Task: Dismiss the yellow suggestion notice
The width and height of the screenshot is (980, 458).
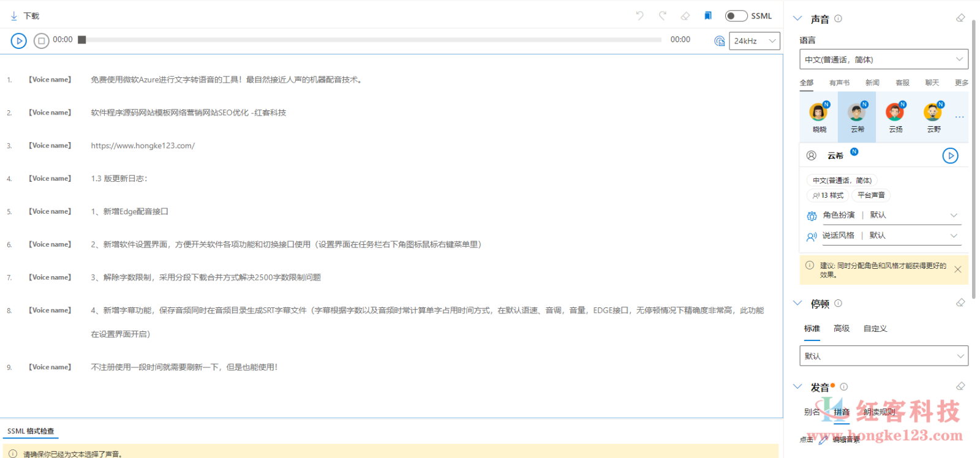Action: [x=957, y=269]
